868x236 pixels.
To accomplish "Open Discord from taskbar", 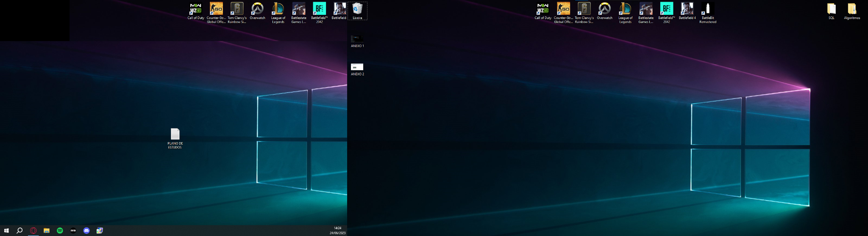I will [86, 231].
